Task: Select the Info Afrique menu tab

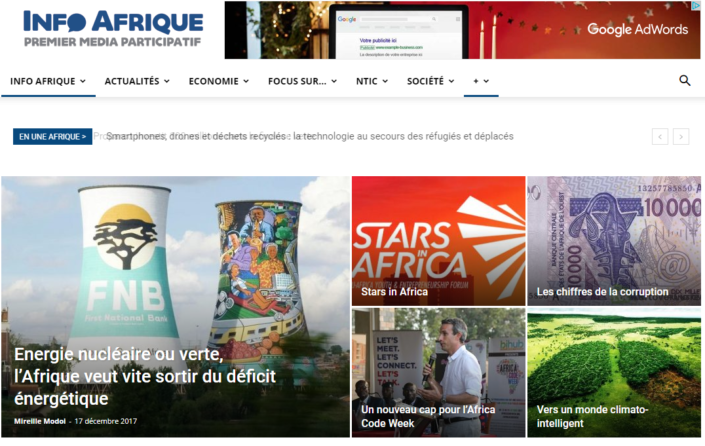Action: pyautogui.click(x=48, y=81)
